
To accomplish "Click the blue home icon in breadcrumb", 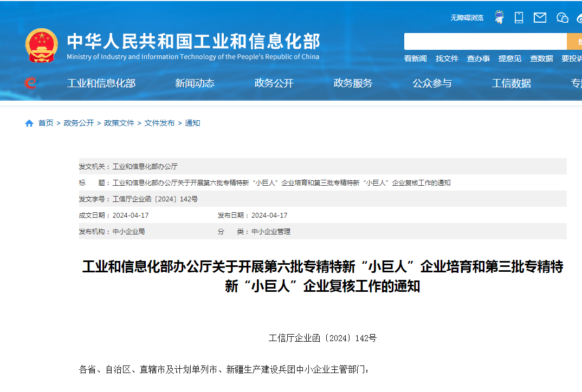I will pos(29,123).
